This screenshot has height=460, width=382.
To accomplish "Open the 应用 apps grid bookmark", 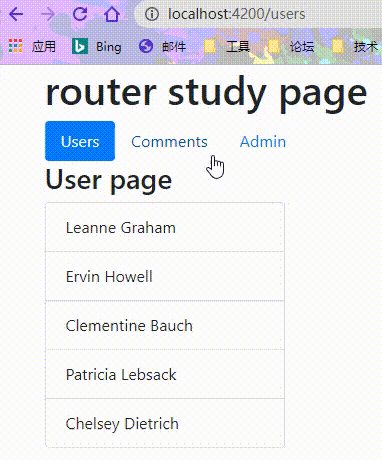I will (x=32, y=46).
